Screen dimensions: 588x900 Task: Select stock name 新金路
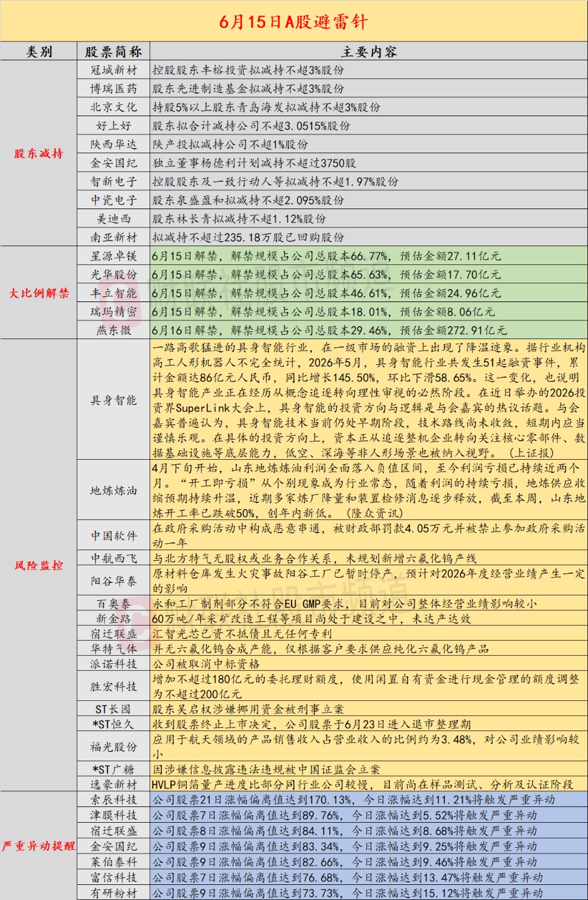pyautogui.click(x=114, y=619)
